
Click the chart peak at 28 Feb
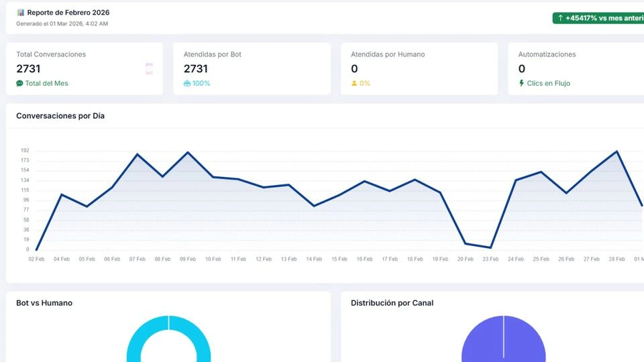[x=616, y=151]
